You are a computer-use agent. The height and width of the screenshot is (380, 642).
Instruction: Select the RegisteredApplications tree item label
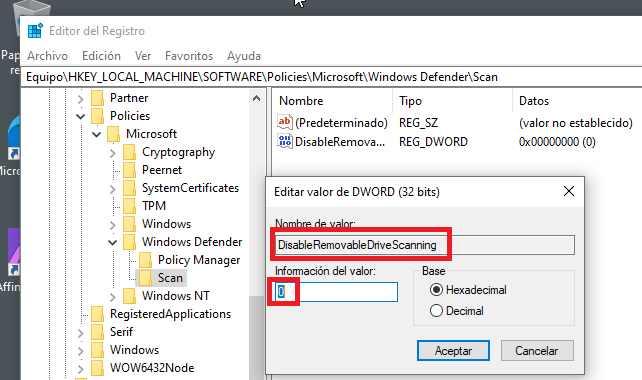point(170,314)
